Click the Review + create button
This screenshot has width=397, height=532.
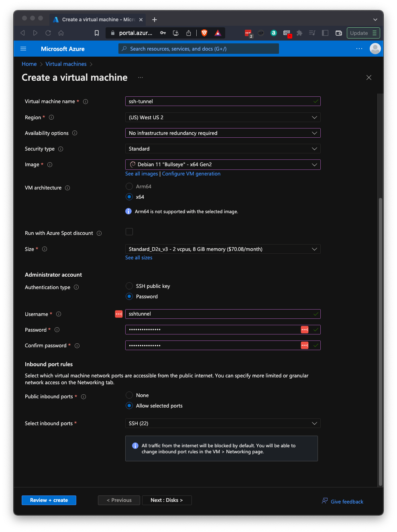(x=49, y=500)
